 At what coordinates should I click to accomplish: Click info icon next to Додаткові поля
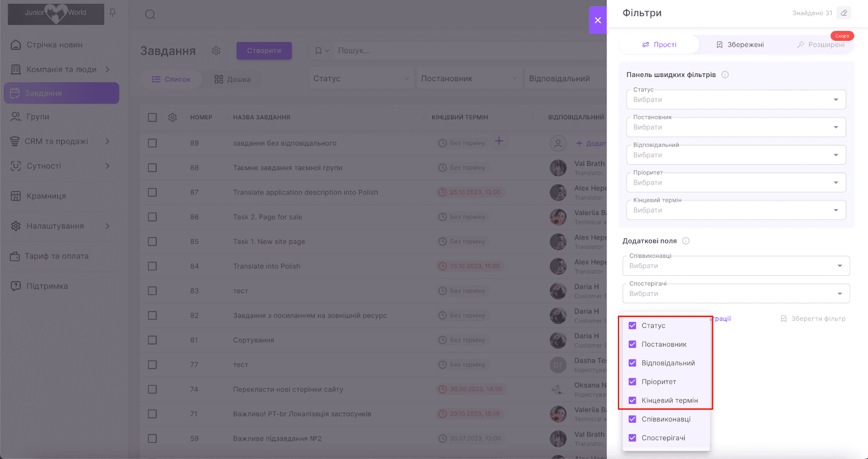(x=686, y=241)
